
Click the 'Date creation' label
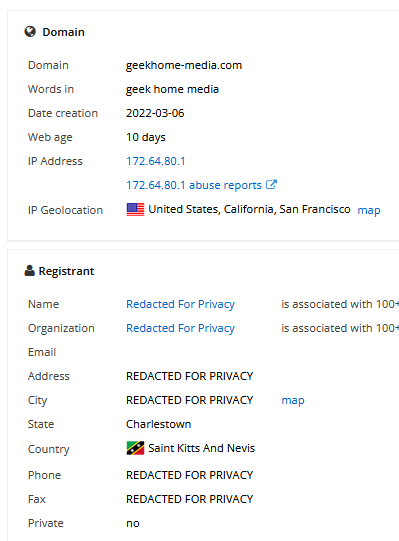point(63,113)
